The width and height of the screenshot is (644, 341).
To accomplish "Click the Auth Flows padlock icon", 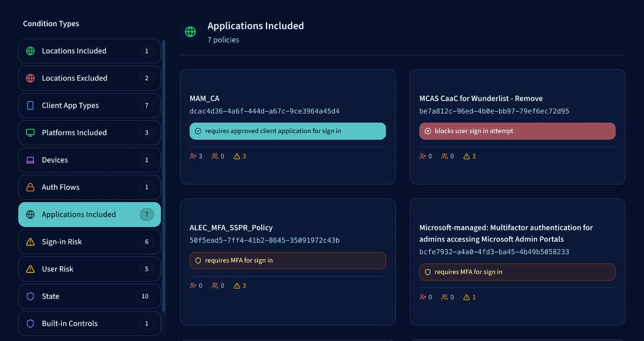I will (30, 187).
